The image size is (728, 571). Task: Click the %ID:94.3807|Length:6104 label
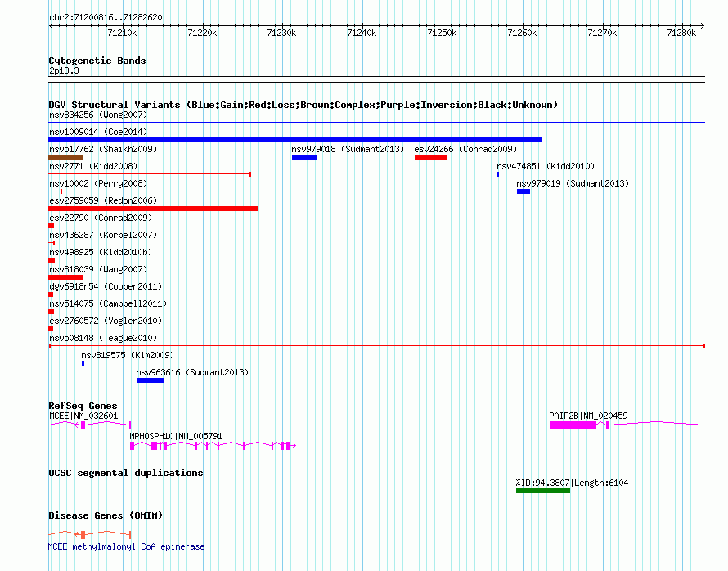pyautogui.click(x=572, y=483)
